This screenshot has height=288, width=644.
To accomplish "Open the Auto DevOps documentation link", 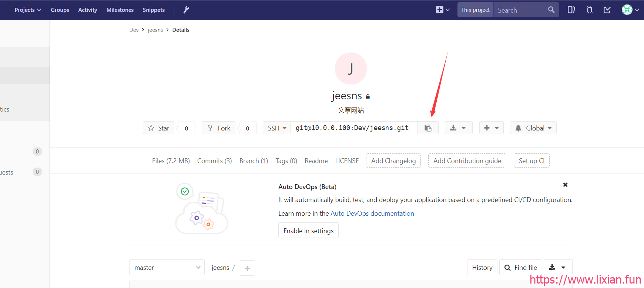I will point(372,213).
